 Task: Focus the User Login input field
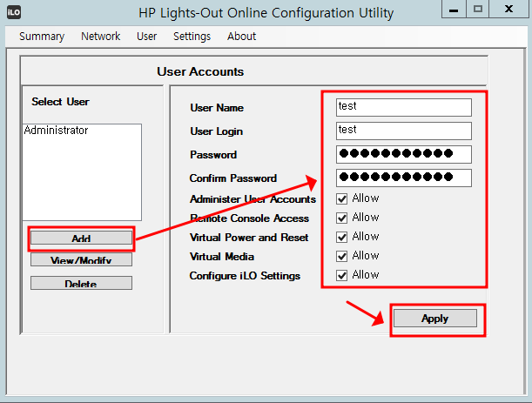point(404,131)
